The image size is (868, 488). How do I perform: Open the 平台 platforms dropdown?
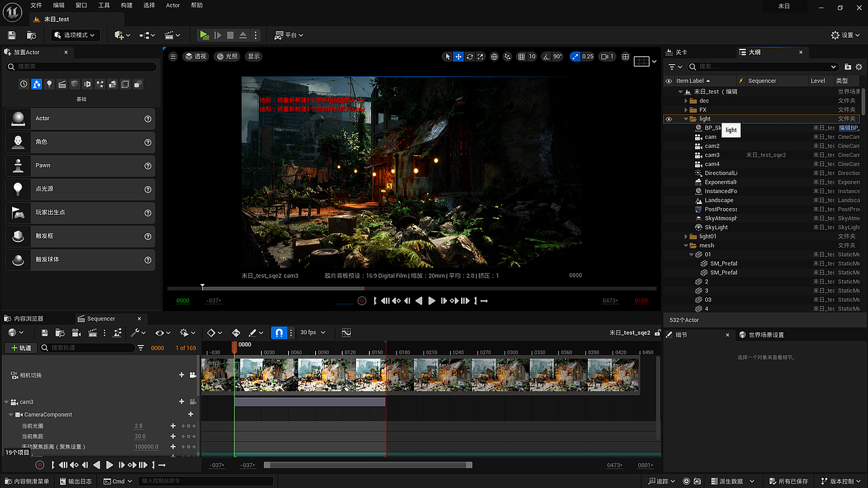click(290, 35)
